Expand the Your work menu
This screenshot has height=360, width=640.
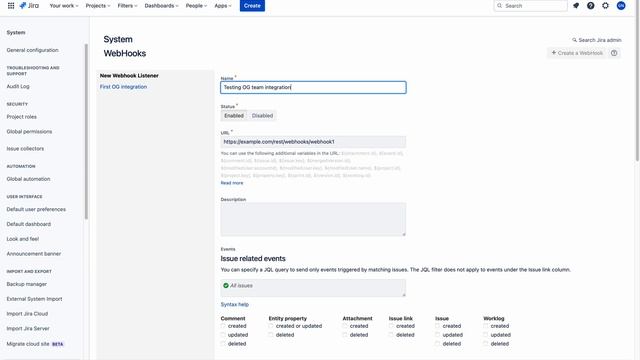coord(64,6)
